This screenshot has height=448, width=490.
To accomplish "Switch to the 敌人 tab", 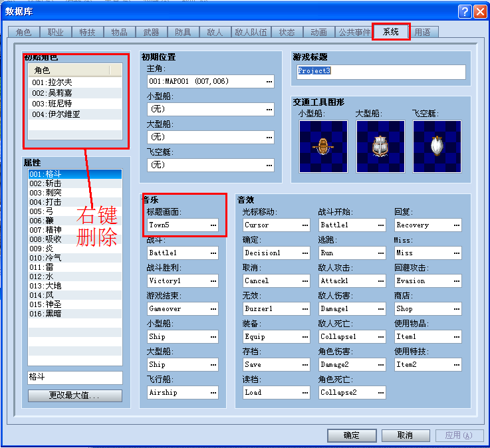I will tap(215, 32).
